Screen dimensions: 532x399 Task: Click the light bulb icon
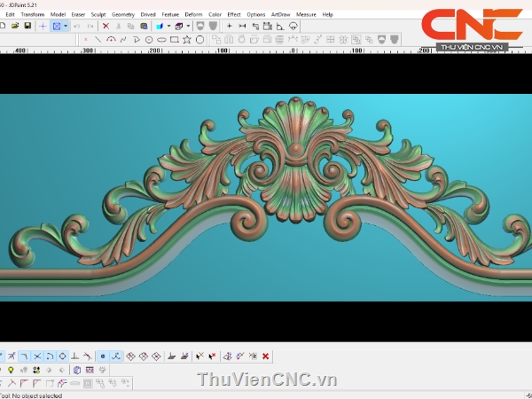pos(11,370)
